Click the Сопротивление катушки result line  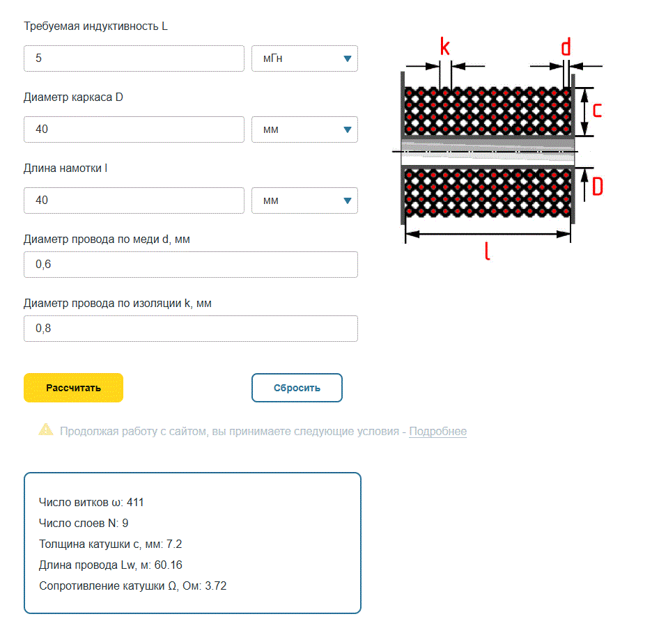coord(133,586)
